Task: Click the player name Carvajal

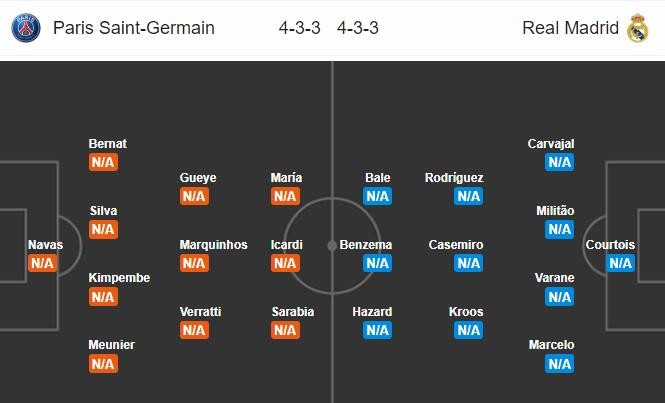Action: (551, 144)
